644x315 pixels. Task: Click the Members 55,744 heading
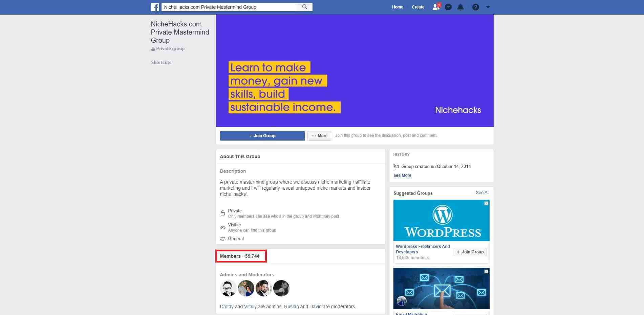[240, 256]
